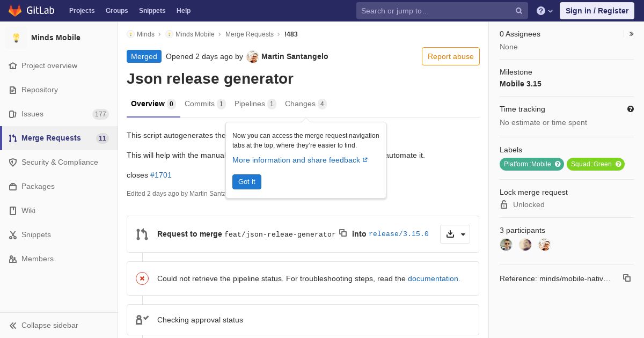Click Martin Santangelo author name
Screen dimensions: 644x338
295,56
